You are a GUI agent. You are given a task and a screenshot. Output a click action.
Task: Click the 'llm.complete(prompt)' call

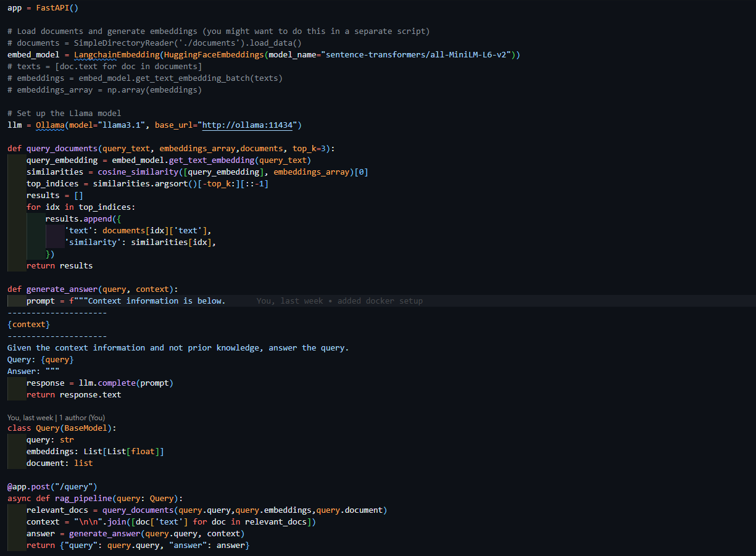point(126,383)
